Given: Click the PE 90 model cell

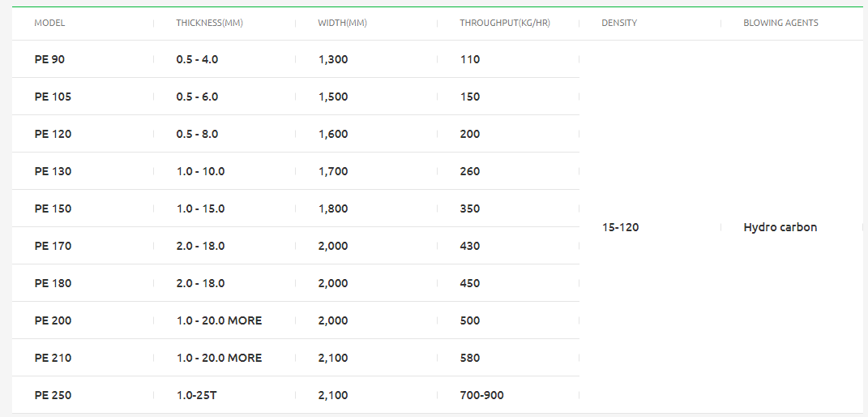Looking at the screenshot, I should click(x=49, y=59).
